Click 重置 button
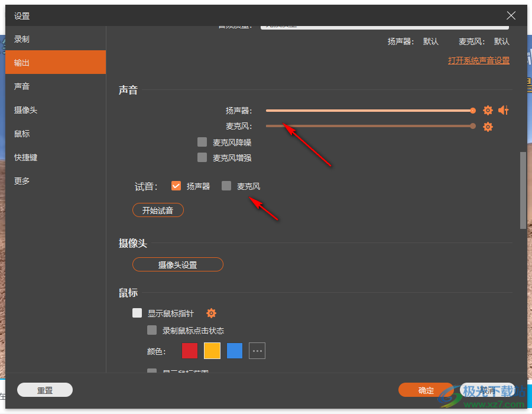The image size is (532, 414). [x=45, y=390]
